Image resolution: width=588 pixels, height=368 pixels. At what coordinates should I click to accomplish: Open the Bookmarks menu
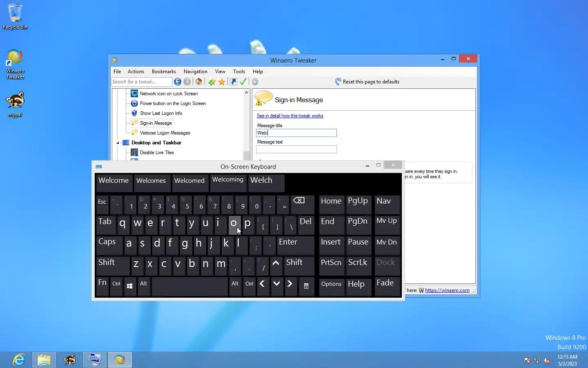[x=164, y=72]
